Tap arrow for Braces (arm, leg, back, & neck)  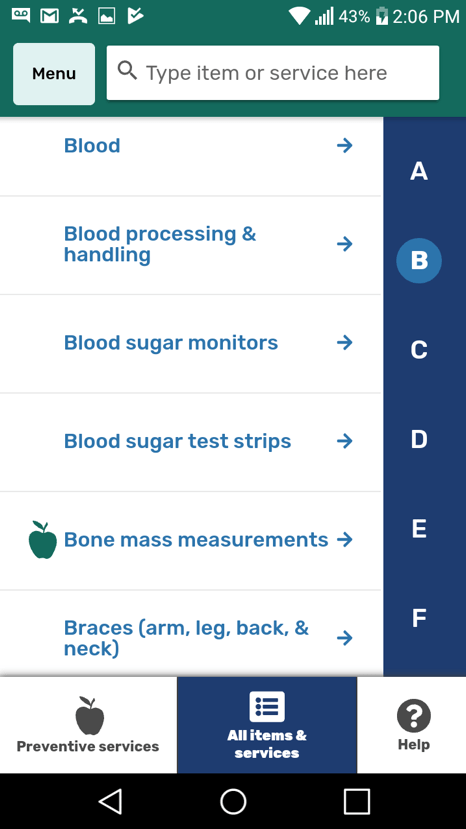pyautogui.click(x=344, y=638)
